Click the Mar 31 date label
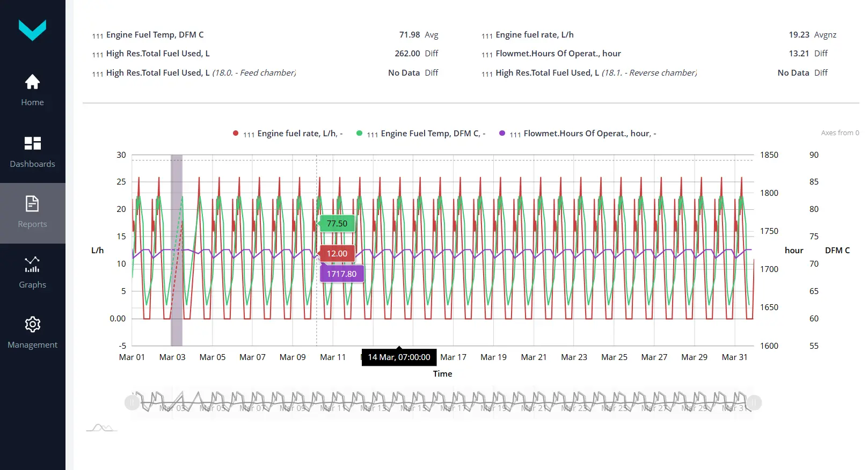This screenshot has height=470, width=868. pyautogui.click(x=734, y=357)
